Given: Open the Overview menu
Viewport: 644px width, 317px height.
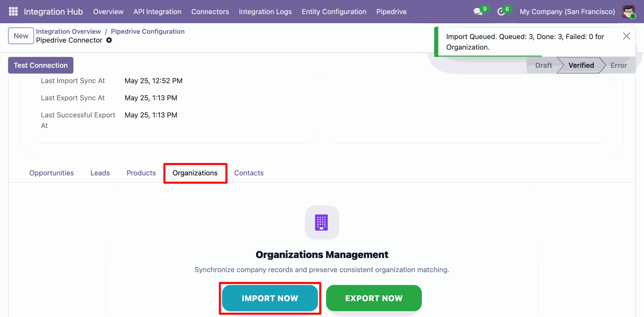Looking at the screenshot, I should (108, 12).
